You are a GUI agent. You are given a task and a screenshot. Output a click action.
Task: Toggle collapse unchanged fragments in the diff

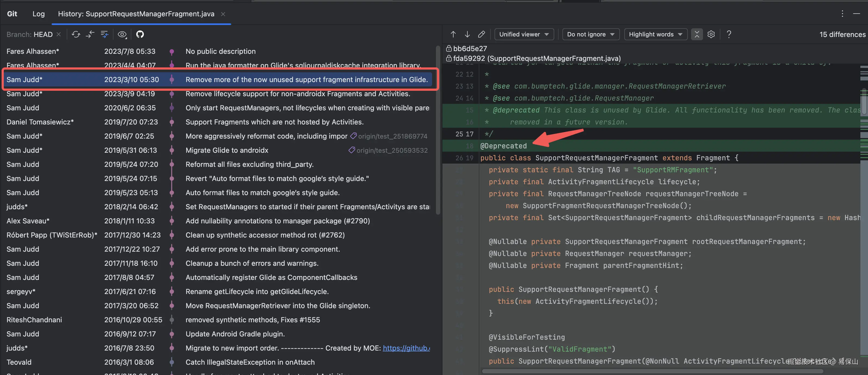(697, 34)
